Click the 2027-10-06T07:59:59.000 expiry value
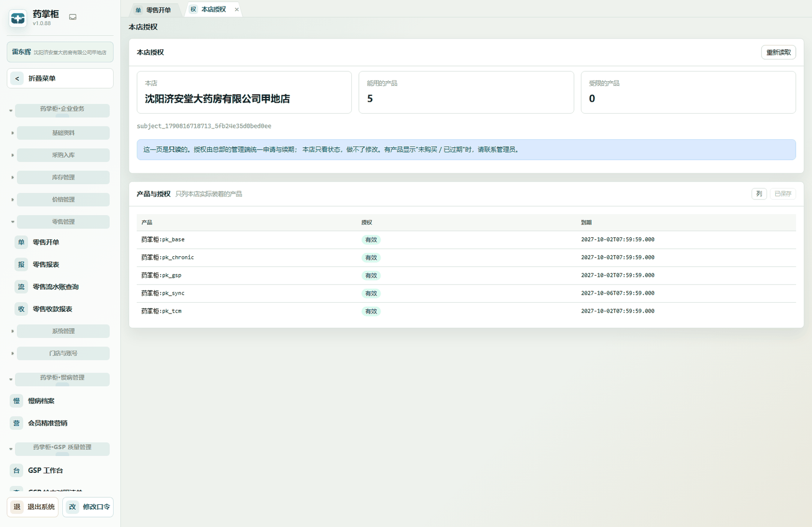 pos(618,293)
